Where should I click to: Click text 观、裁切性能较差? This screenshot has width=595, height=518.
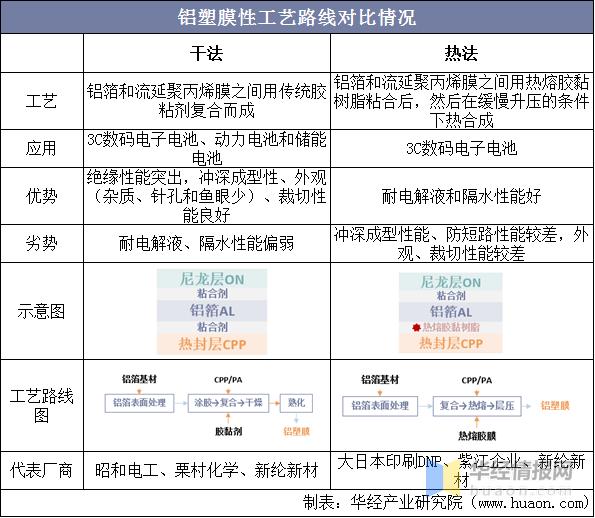[x=461, y=253]
